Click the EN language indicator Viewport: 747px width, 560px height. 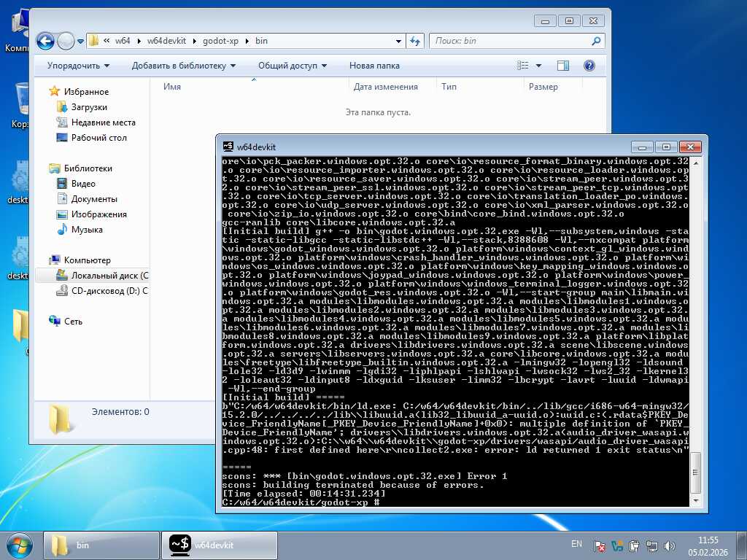[x=576, y=544]
